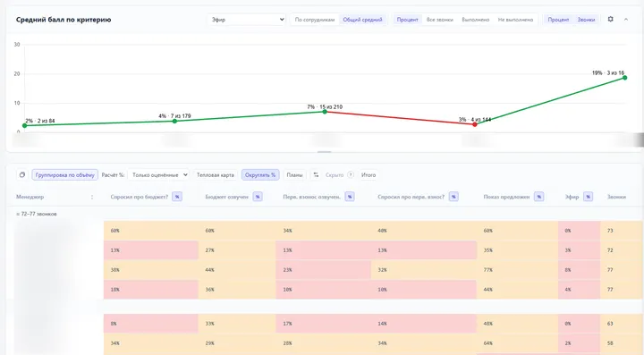Screen dimensions: 644x355
Task: Switch chart to Звонки mode
Action: 586,20
